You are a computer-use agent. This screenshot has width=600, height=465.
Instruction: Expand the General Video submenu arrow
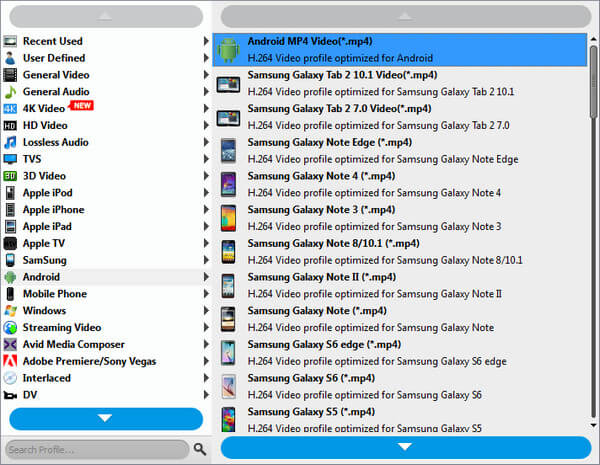coord(206,75)
